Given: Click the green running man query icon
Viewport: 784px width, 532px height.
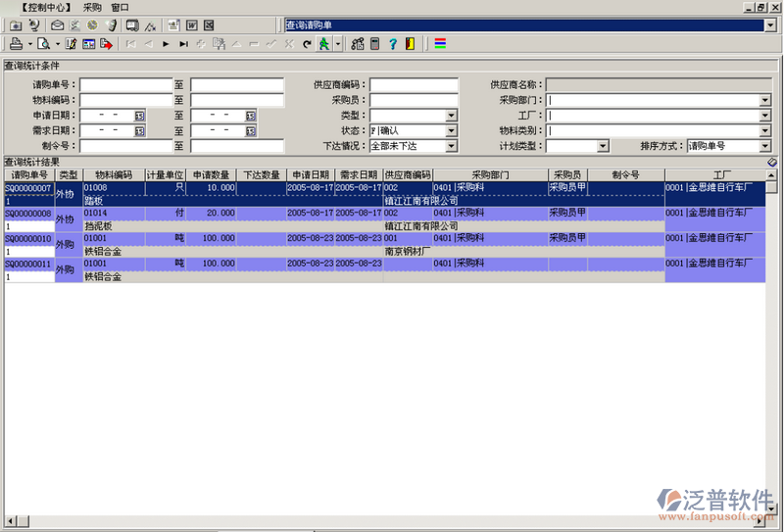Looking at the screenshot, I should click(x=323, y=44).
